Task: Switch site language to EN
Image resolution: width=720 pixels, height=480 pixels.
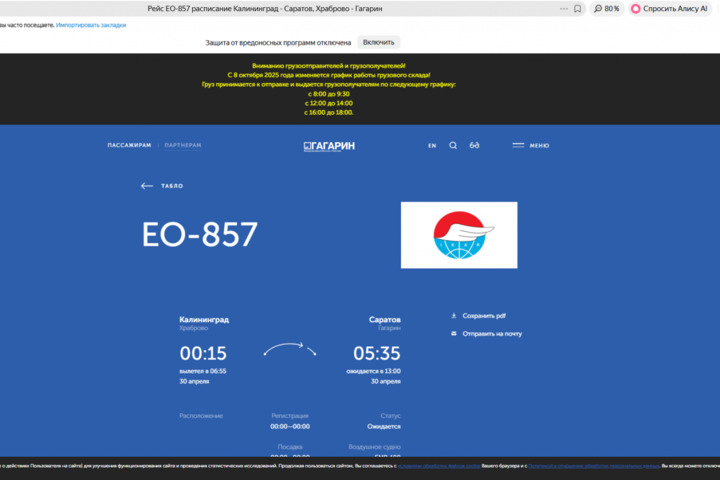Action: [x=432, y=146]
